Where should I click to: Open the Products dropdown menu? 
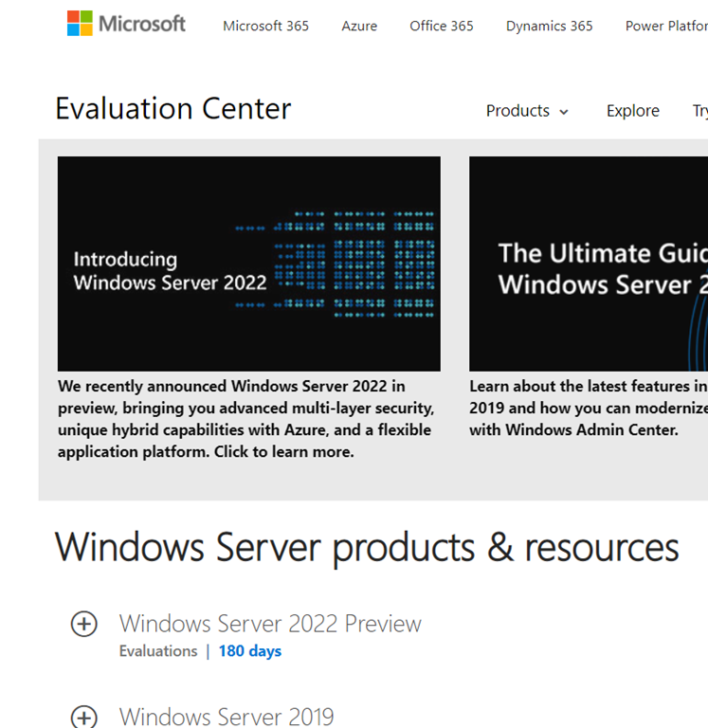527,111
